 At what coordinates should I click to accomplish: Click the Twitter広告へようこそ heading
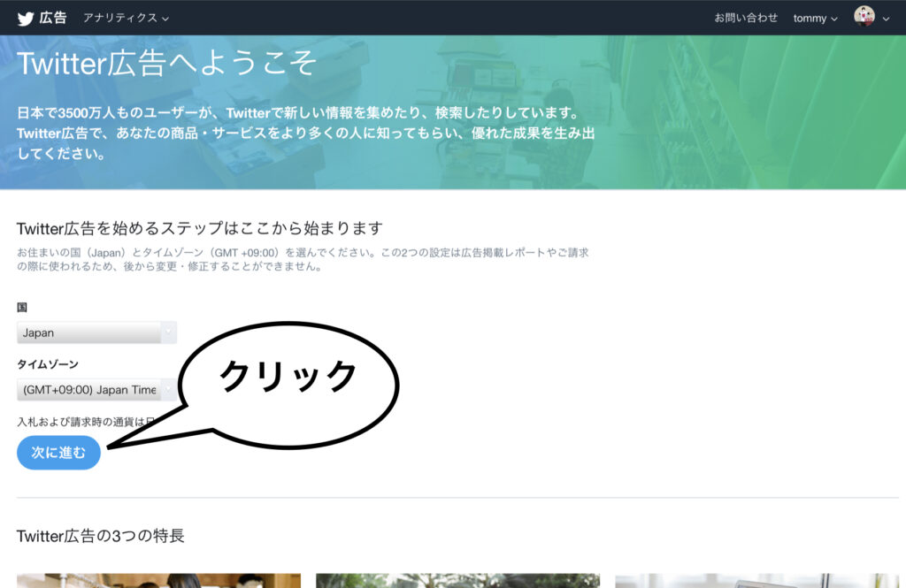pos(166,63)
